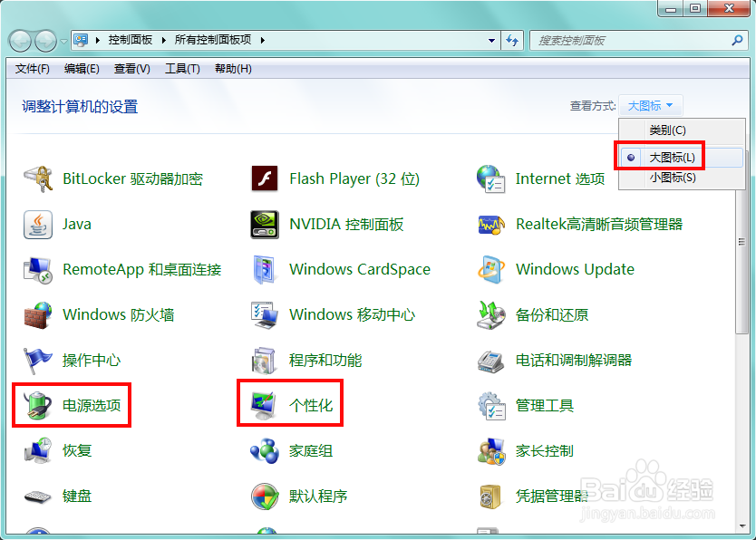Open 恢复 icon
Image resolution: width=756 pixels, height=540 pixels.
[x=38, y=451]
